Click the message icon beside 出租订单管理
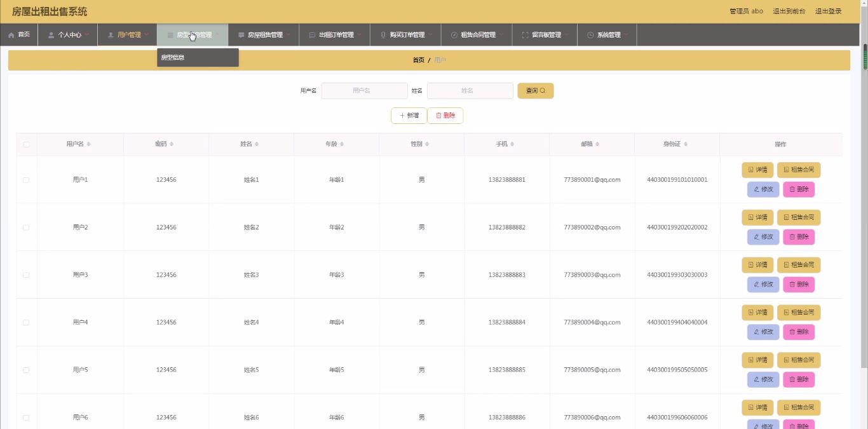This screenshot has width=868, height=429. pos(312,35)
